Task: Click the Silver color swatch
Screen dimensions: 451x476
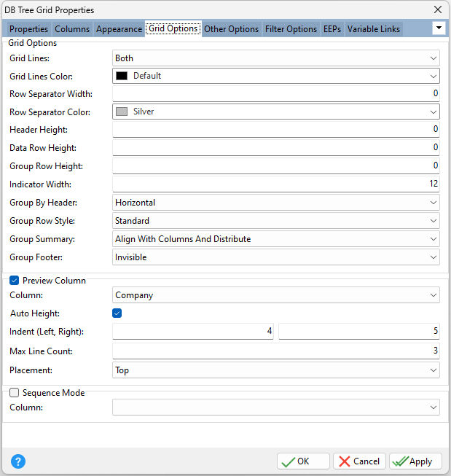Action: click(122, 112)
